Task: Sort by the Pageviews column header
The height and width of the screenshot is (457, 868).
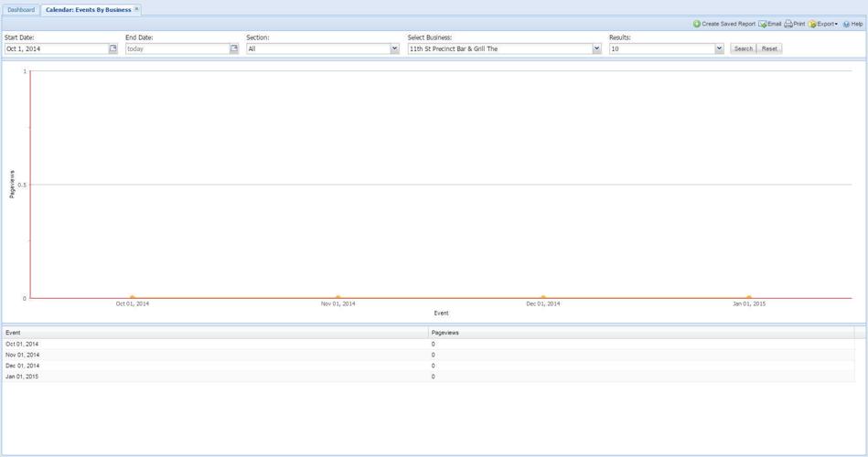Action: click(x=641, y=333)
